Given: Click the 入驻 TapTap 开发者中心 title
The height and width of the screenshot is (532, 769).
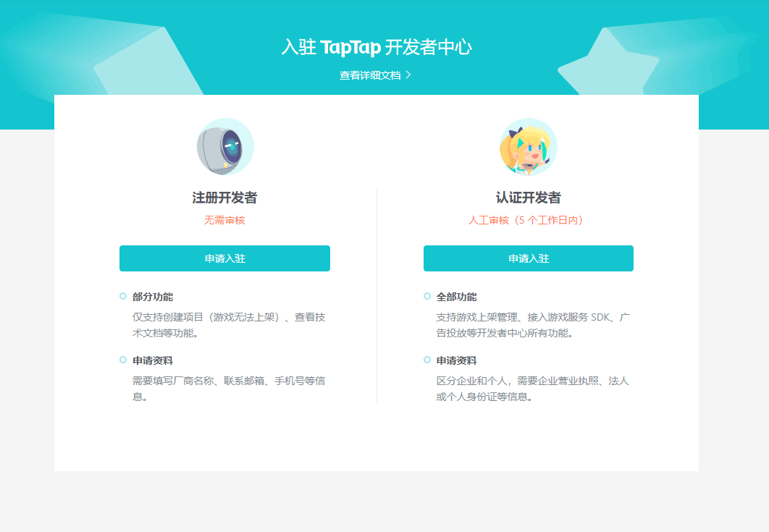Looking at the screenshot, I should coord(377,47).
